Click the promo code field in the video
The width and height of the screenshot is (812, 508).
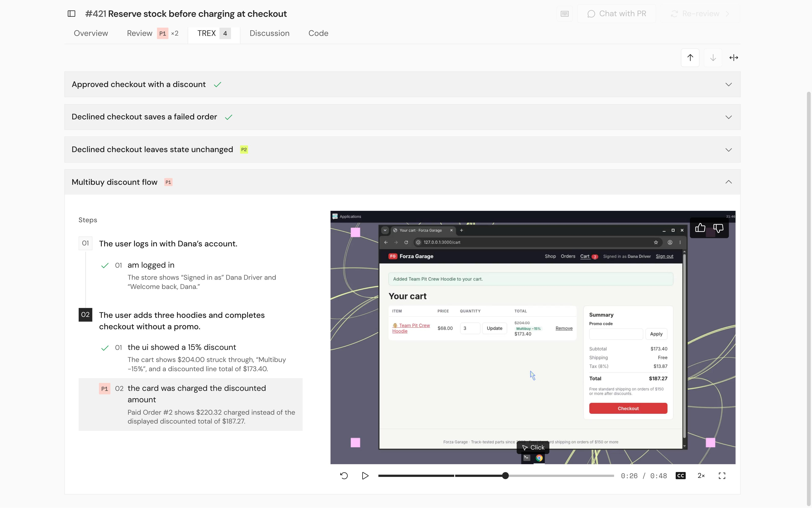pyautogui.click(x=616, y=334)
